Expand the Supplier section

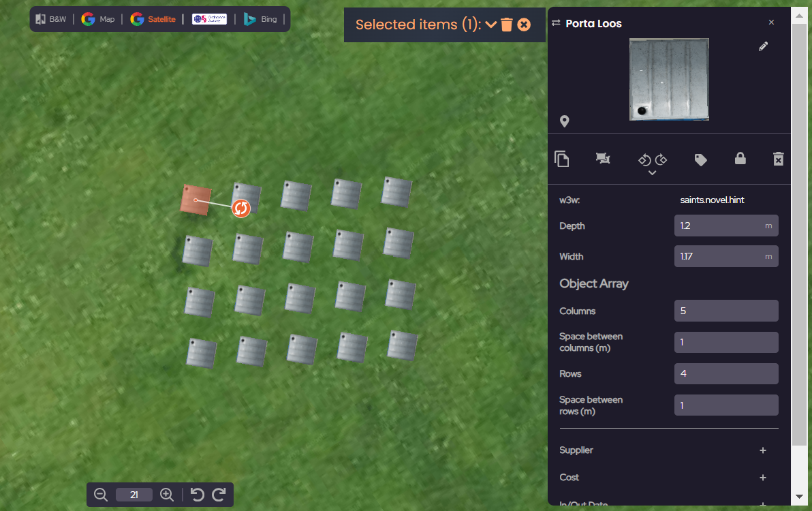[x=762, y=450]
